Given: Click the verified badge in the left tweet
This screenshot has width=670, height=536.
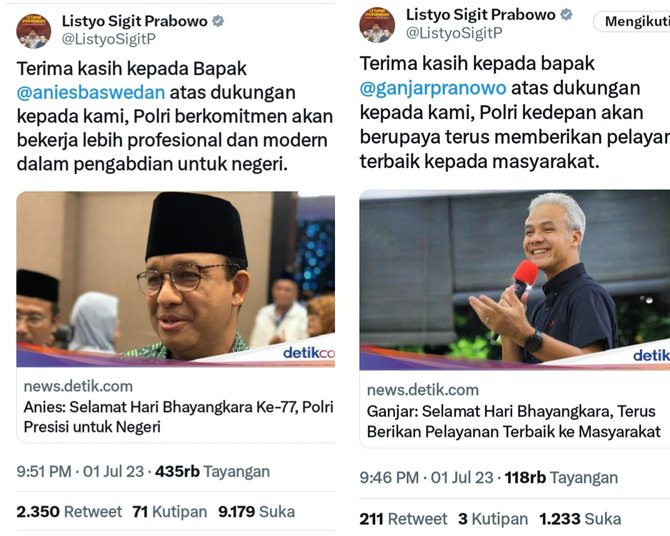Looking at the screenshot, I should click(218, 21).
